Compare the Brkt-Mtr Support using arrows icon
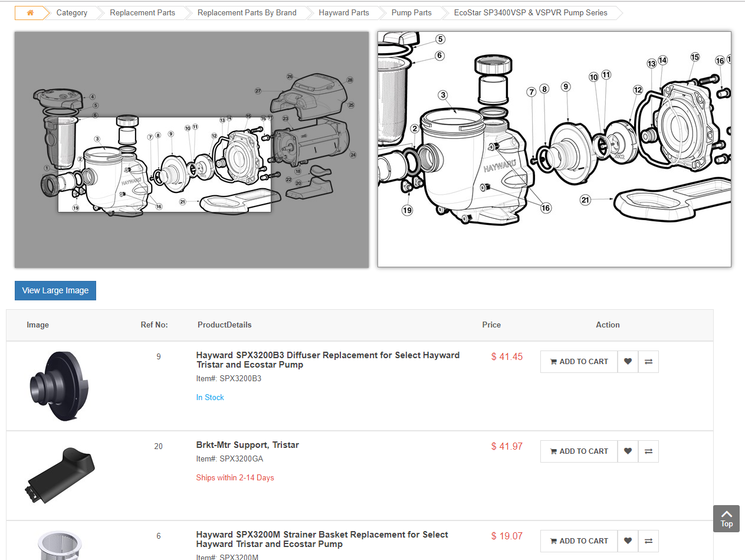This screenshot has width=745, height=560. [x=648, y=451]
